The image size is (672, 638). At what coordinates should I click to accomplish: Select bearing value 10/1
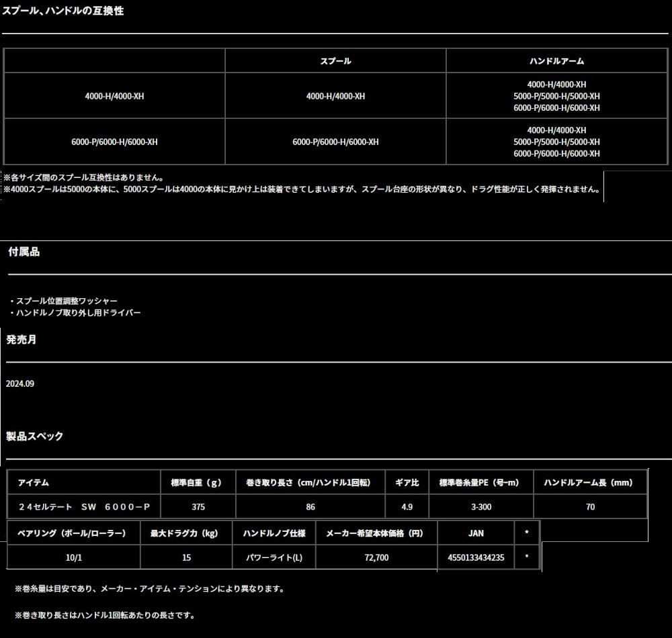pos(74,557)
